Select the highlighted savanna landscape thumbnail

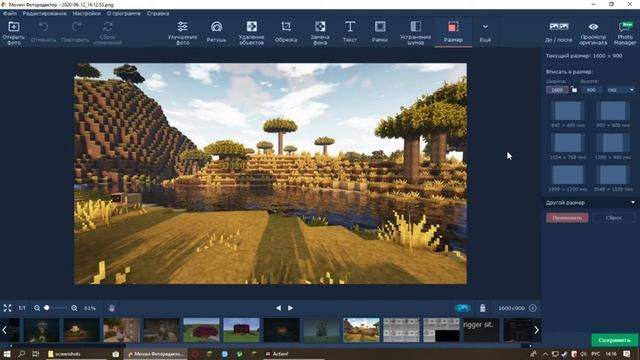click(x=361, y=330)
